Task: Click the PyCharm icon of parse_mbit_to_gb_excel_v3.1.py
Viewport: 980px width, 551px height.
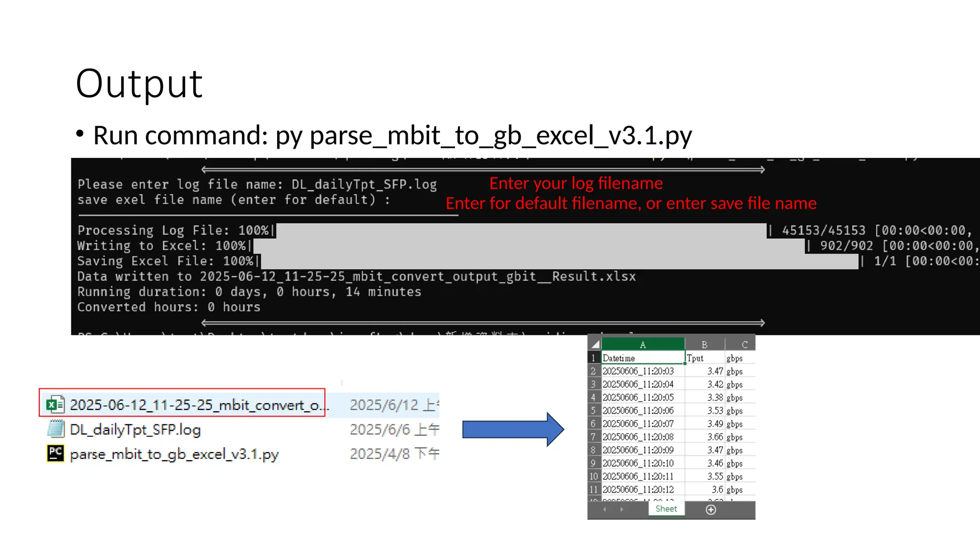Action: tap(56, 453)
